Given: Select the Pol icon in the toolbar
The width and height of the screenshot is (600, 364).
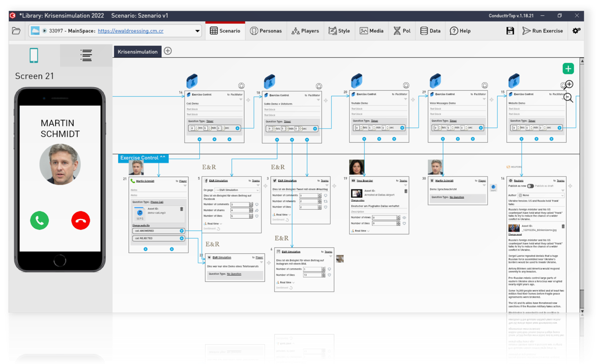Looking at the screenshot, I should click(x=402, y=31).
